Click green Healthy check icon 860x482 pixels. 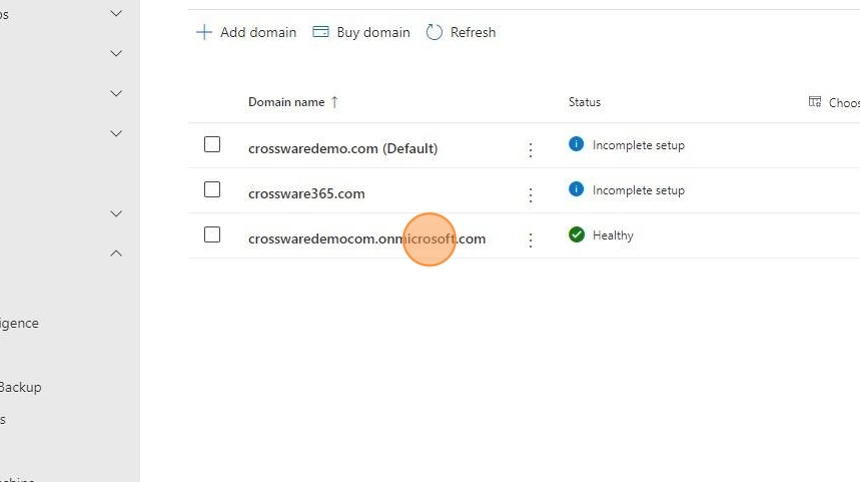point(576,235)
